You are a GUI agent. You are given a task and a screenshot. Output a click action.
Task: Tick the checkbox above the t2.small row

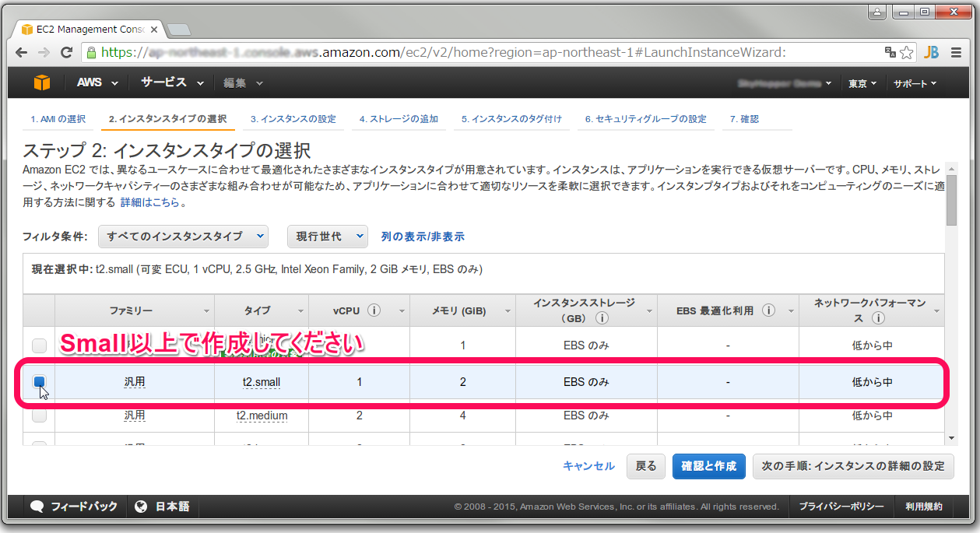point(39,345)
